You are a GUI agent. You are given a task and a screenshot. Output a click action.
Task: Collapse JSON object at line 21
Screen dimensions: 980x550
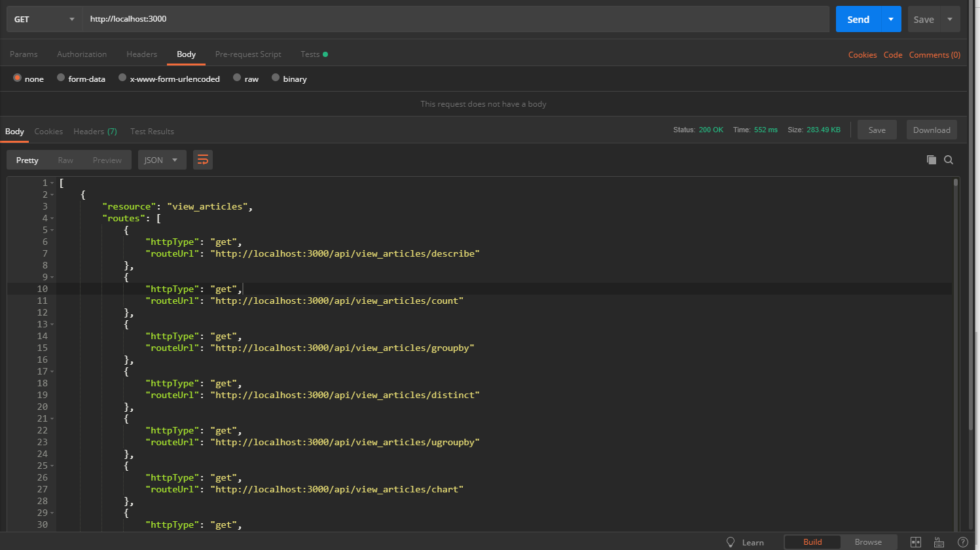52,419
